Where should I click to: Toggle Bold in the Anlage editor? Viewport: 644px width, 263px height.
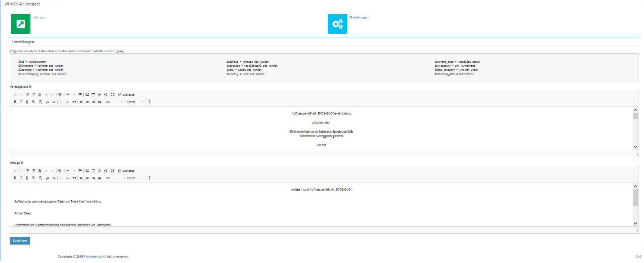pos(15,178)
